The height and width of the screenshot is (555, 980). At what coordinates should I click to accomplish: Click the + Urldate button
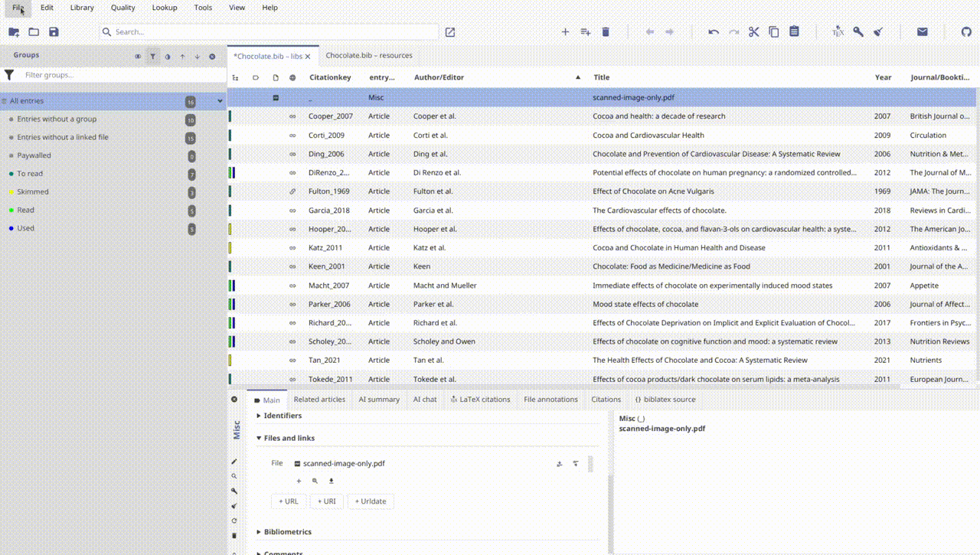371,501
